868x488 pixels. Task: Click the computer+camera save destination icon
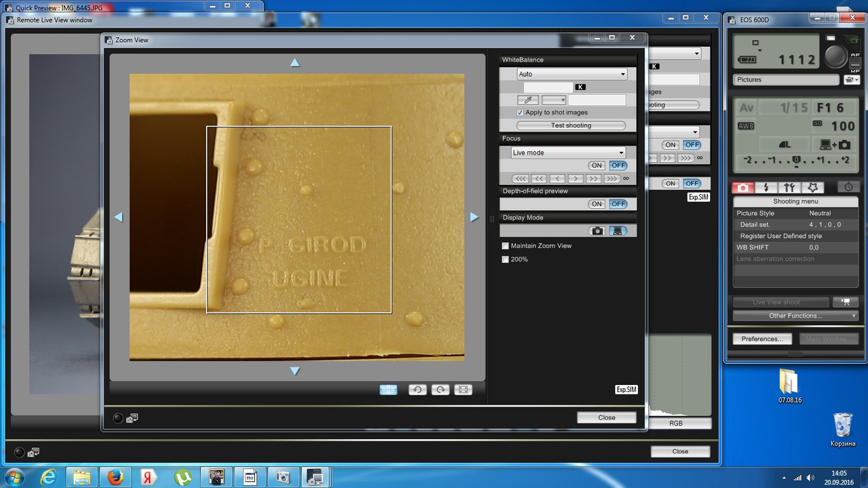(x=835, y=144)
